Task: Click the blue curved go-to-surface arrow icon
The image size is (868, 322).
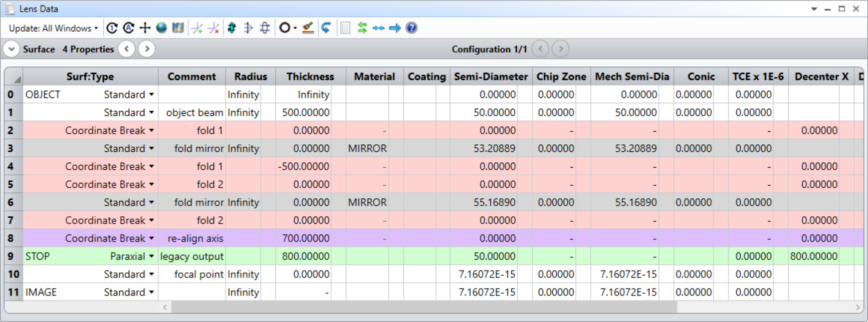Action: coord(326,28)
